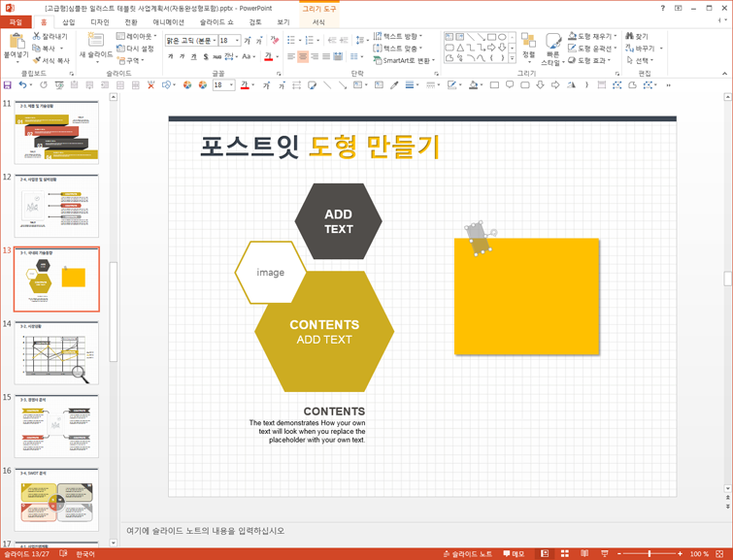Open the Arrange (정렬) menu
Screen dimensions: 733x560
point(529,47)
